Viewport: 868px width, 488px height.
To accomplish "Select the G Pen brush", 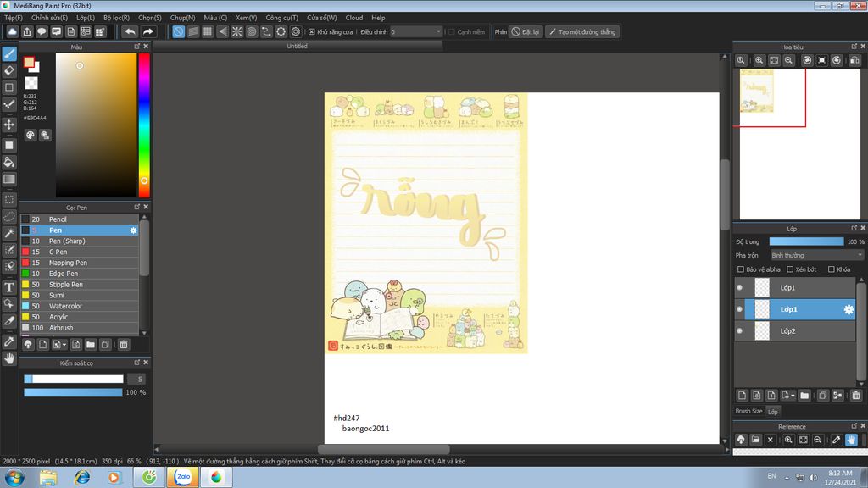I will (80, 252).
